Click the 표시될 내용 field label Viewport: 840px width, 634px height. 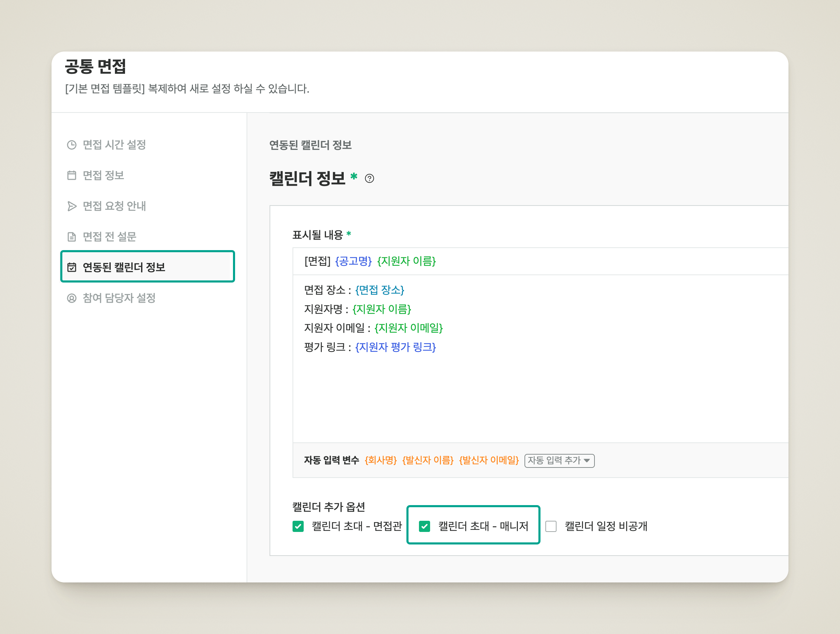pyautogui.click(x=318, y=235)
